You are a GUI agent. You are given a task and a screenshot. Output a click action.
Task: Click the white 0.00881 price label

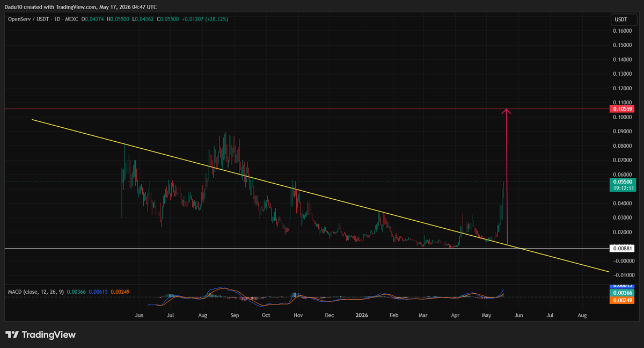pos(623,248)
